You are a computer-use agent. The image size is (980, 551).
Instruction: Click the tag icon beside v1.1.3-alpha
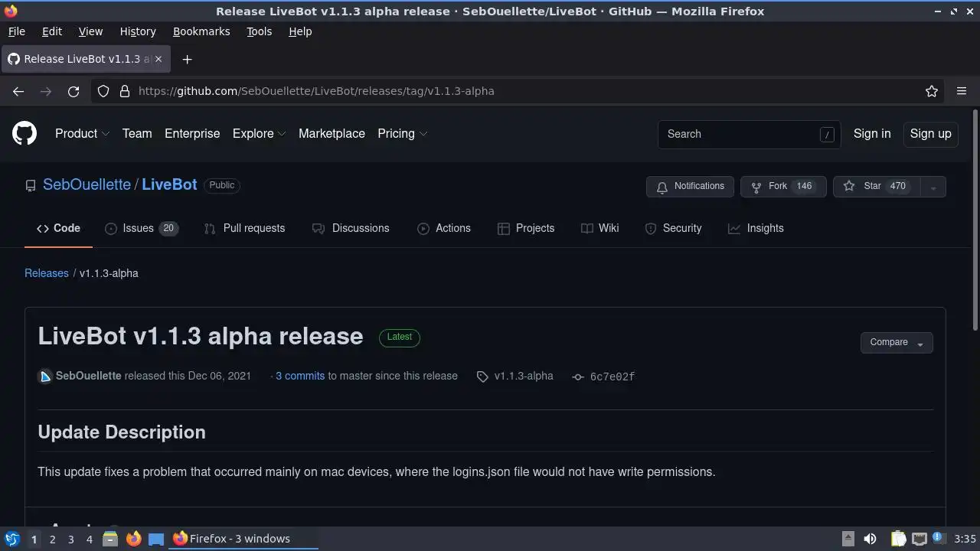pyautogui.click(x=482, y=377)
